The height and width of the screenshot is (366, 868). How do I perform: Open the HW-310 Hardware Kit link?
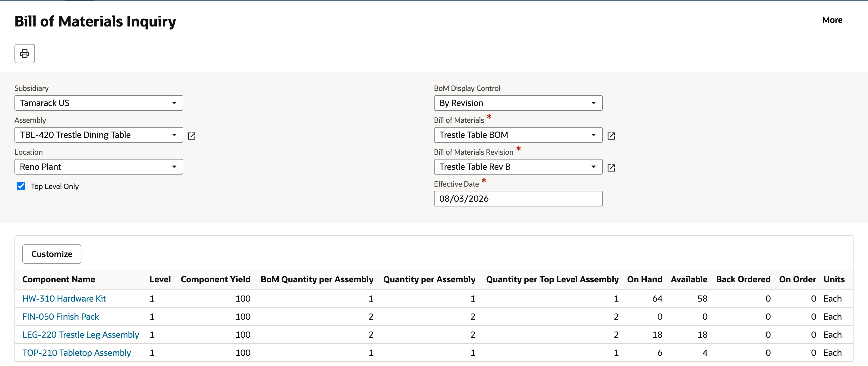click(x=64, y=298)
